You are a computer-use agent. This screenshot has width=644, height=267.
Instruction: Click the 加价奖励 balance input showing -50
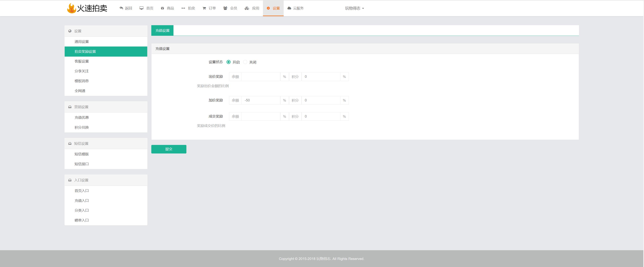(x=261, y=100)
